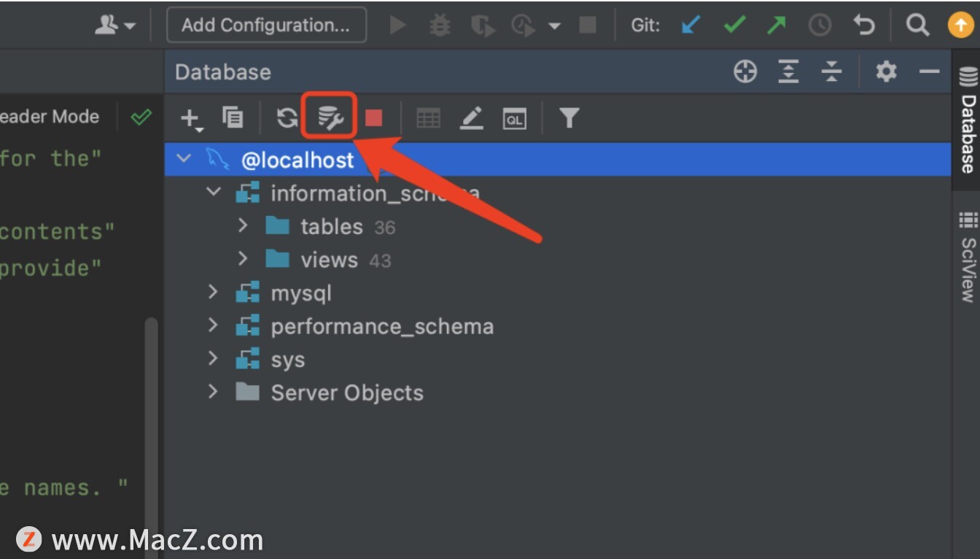The width and height of the screenshot is (980, 559).
Task: Click the Search Everywhere magnifier
Action: pyautogui.click(x=917, y=26)
